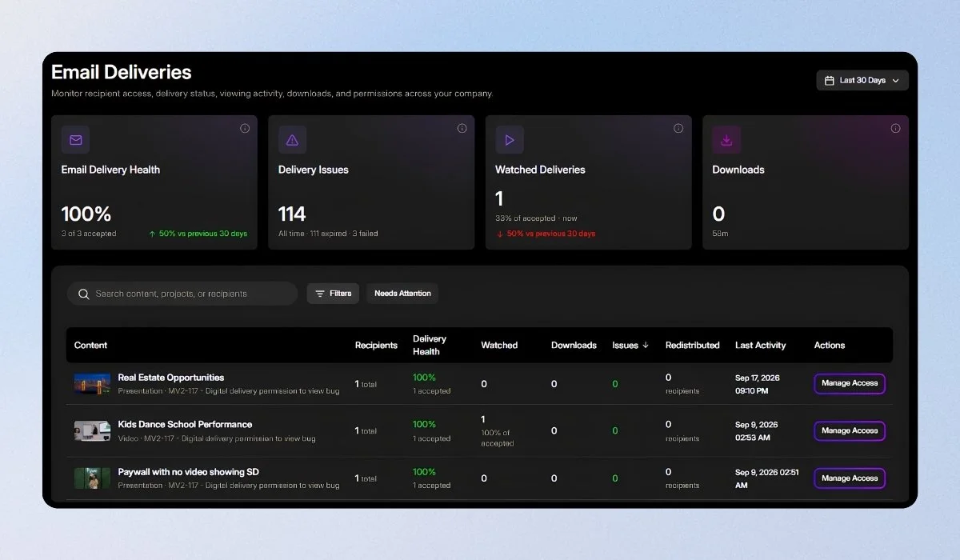Viewport: 960px width, 560px height.
Task: Click the Sep 17, 2026 09:10 PM activity date
Action: click(x=758, y=384)
